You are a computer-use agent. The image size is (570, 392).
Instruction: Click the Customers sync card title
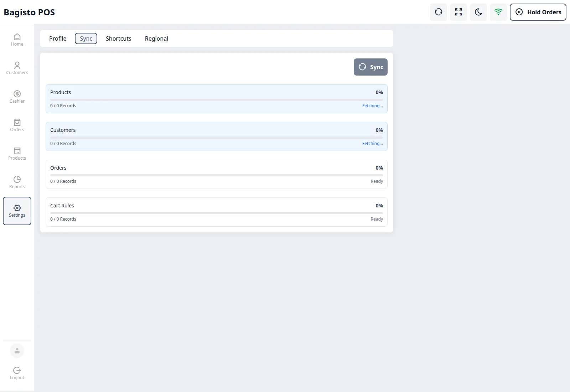point(63,130)
